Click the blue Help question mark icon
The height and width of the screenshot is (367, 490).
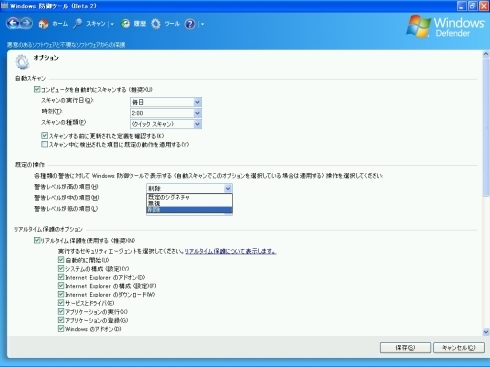[190, 24]
